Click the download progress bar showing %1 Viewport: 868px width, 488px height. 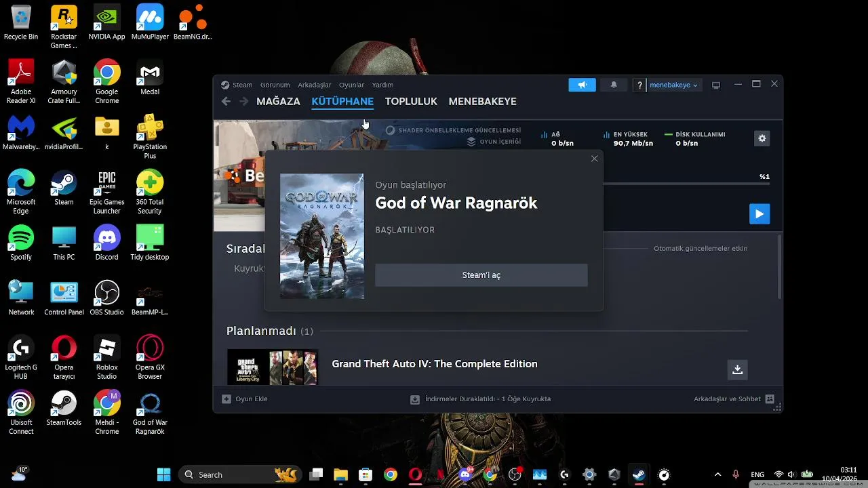click(686, 184)
